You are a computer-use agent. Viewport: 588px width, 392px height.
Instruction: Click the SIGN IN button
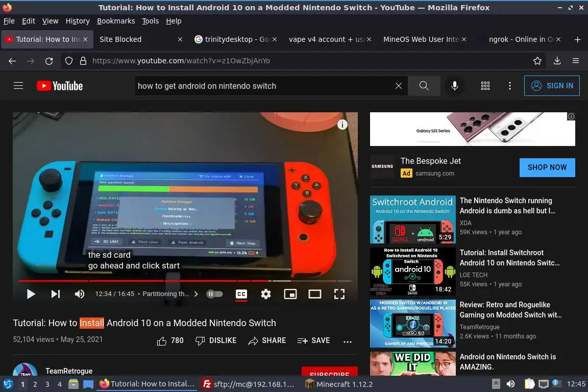coord(552,86)
